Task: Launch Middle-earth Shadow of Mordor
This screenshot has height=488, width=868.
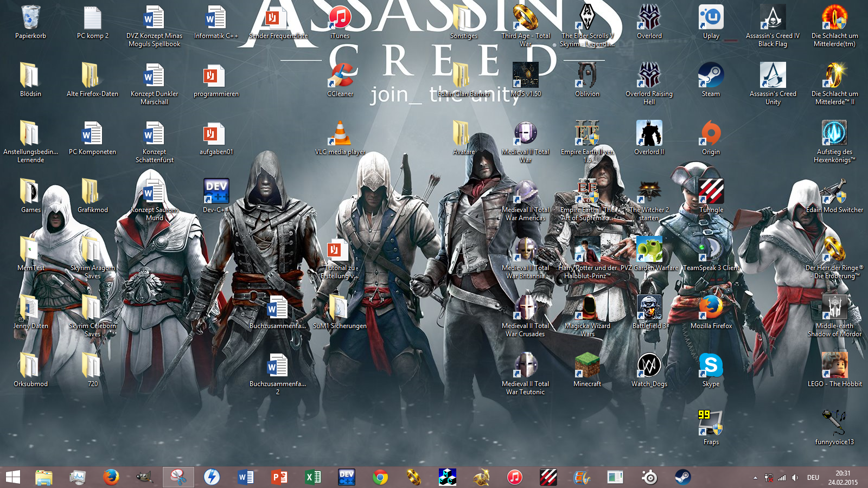Action: pyautogui.click(x=834, y=307)
